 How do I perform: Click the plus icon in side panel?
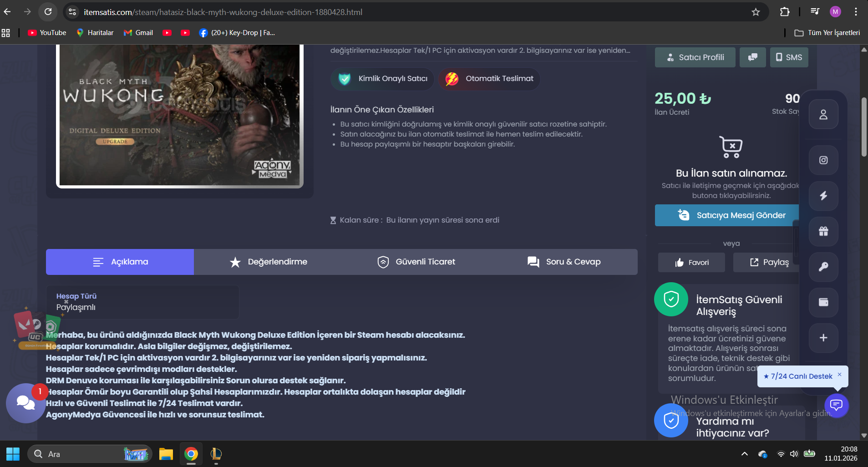click(823, 338)
